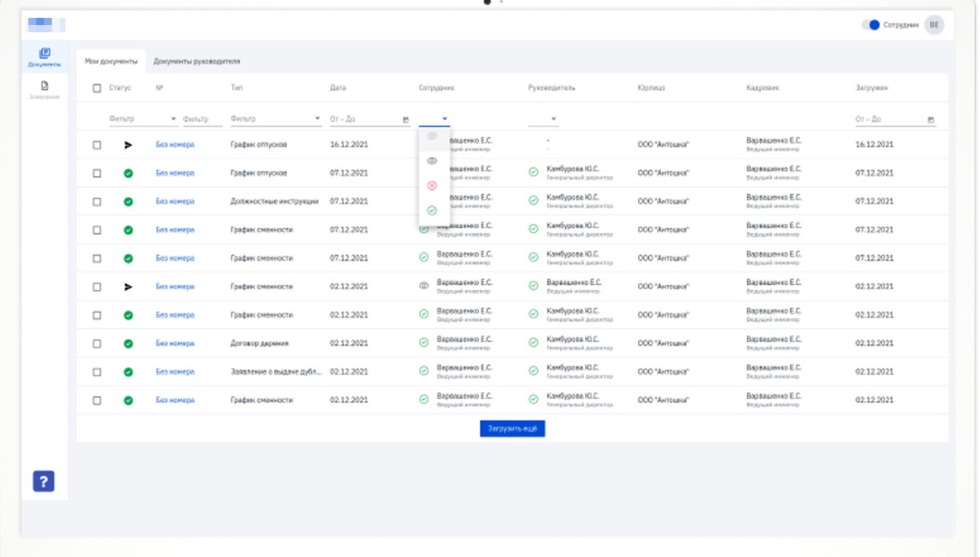Screen dimensions: 980x557
Task: Tick checkbox for График отпусков 07.12.2021 row
Action: click(x=97, y=174)
